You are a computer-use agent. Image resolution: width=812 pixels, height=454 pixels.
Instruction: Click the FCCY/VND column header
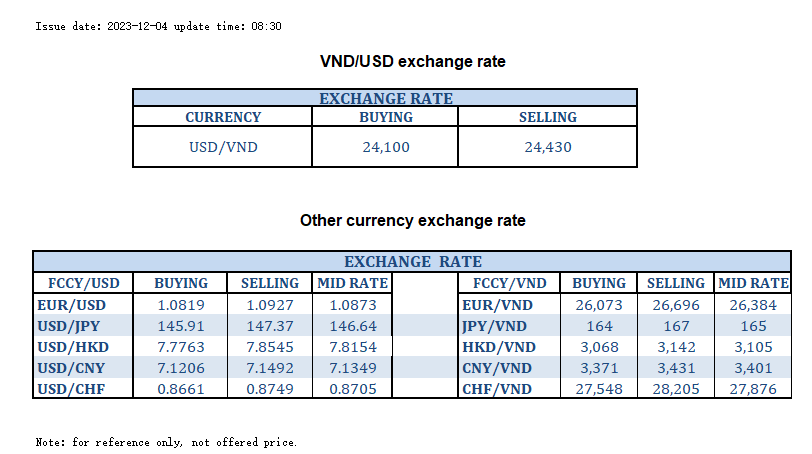(506, 283)
